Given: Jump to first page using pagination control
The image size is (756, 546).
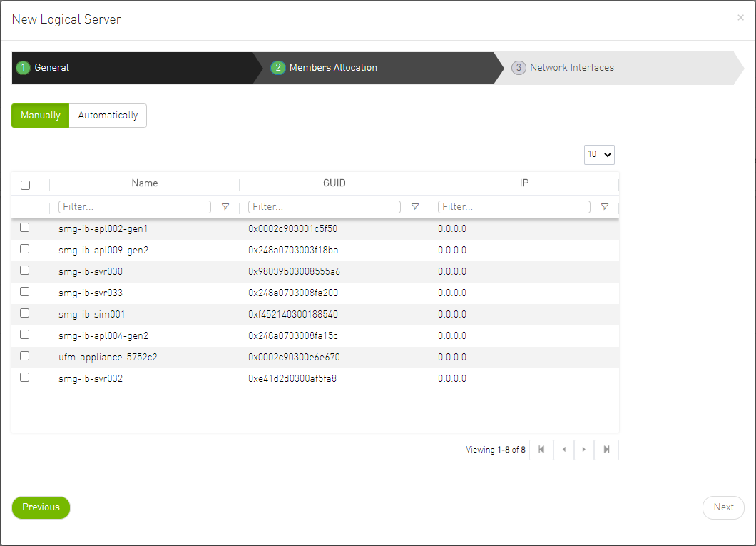Looking at the screenshot, I should pos(541,450).
